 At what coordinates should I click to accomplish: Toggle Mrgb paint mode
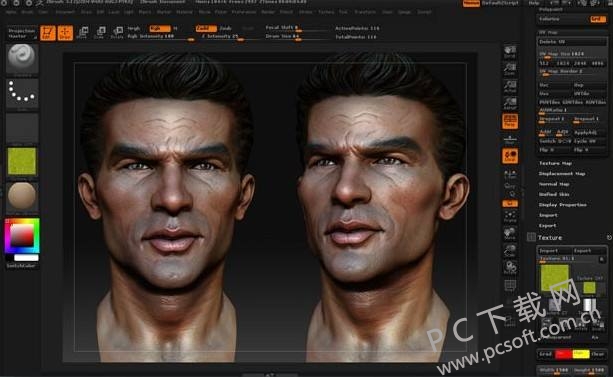point(133,28)
